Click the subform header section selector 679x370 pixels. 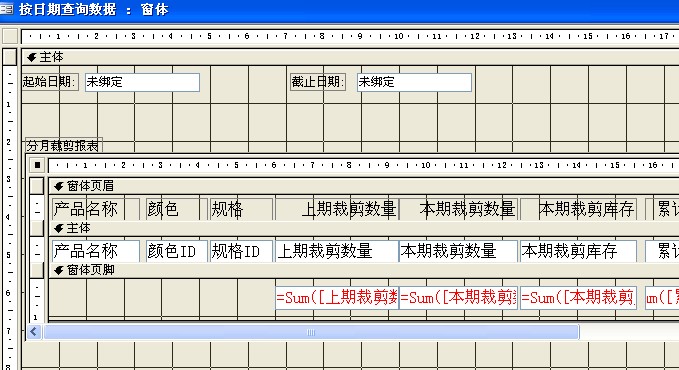pyautogui.click(x=37, y=186)
